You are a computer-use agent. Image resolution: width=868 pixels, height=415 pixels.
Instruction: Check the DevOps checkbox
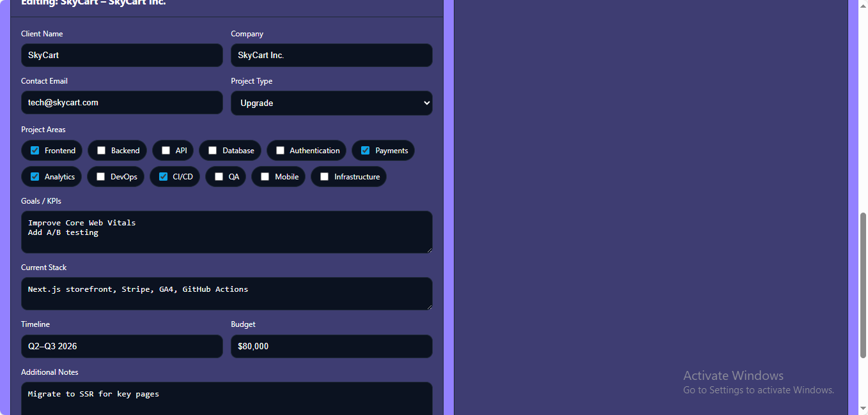tap(100, 177)
